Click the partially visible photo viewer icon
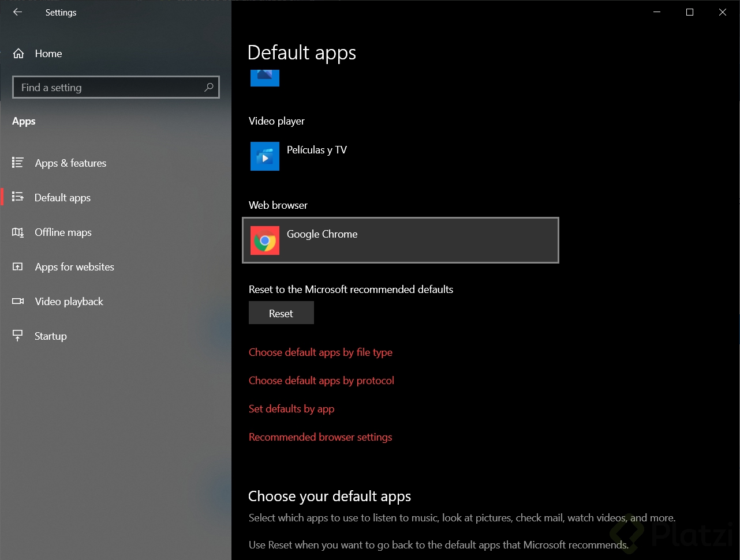 click(265, 78)
